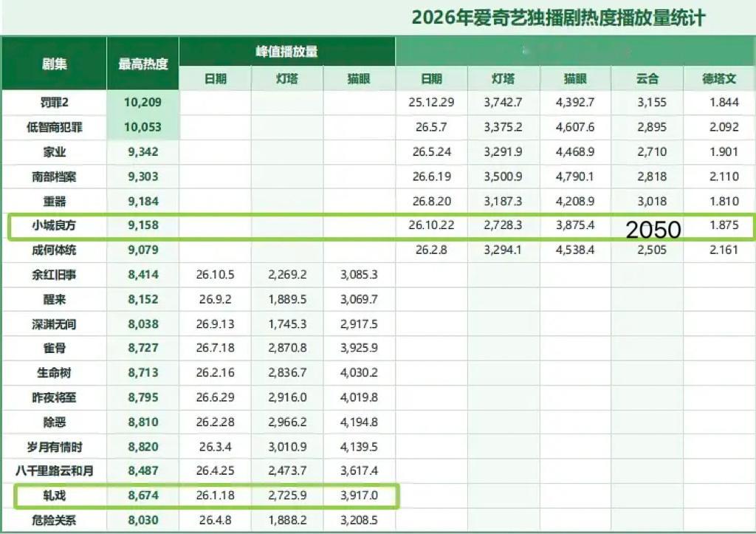The image size is (756, 534).
Task: Select the heat value 10,209
Action: (142, 102)
